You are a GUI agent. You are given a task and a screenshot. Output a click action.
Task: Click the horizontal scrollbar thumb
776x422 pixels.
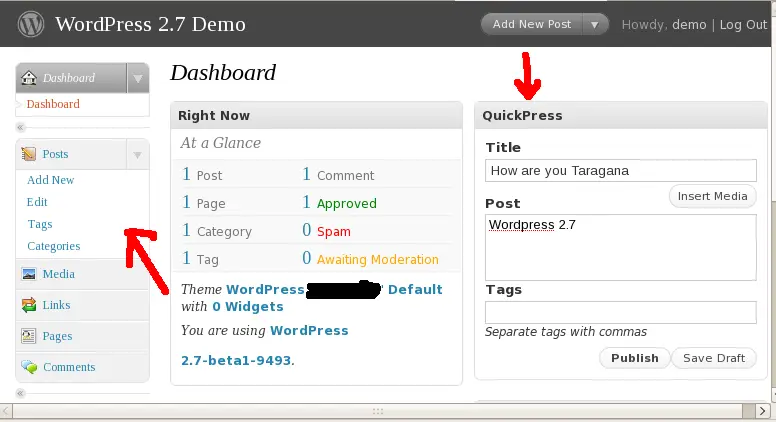pyautogui.click(x=377, y=411)
